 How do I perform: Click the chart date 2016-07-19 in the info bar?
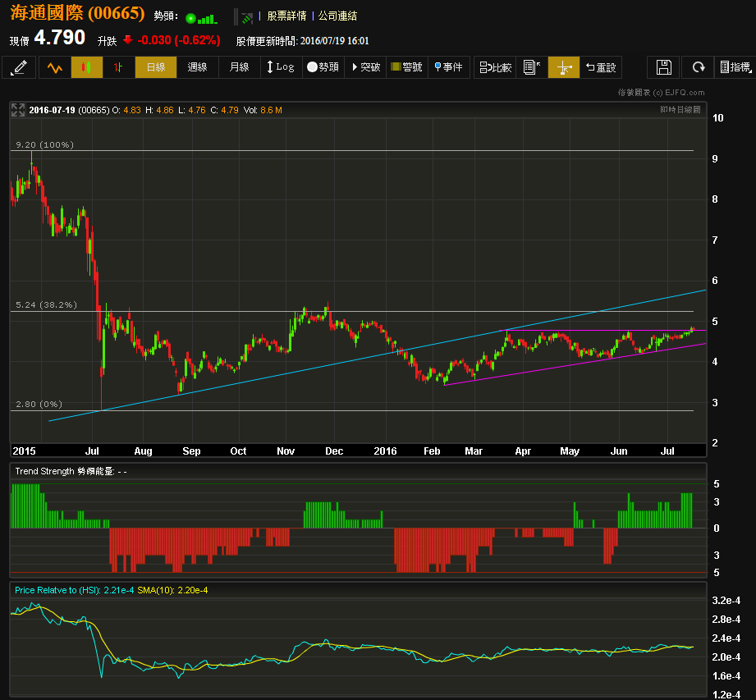(52, 110)
